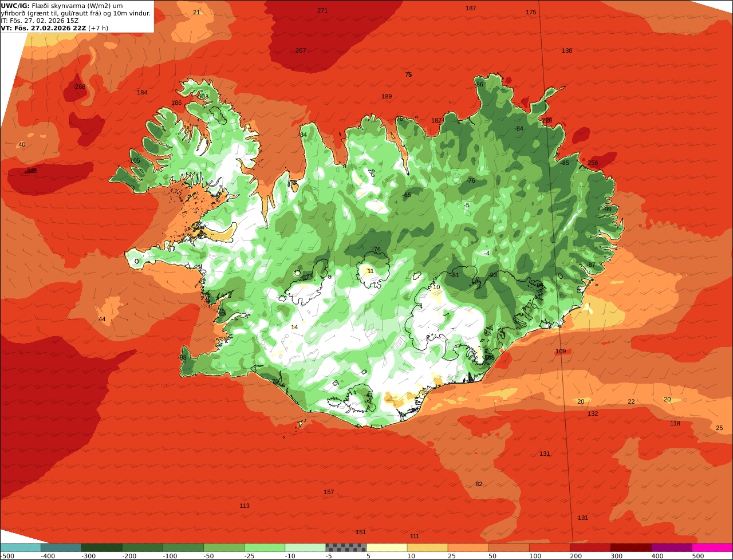Click the '25' value at right edge
The width and height of the screenshot is (733, 560).
click(x=719, y=428)
